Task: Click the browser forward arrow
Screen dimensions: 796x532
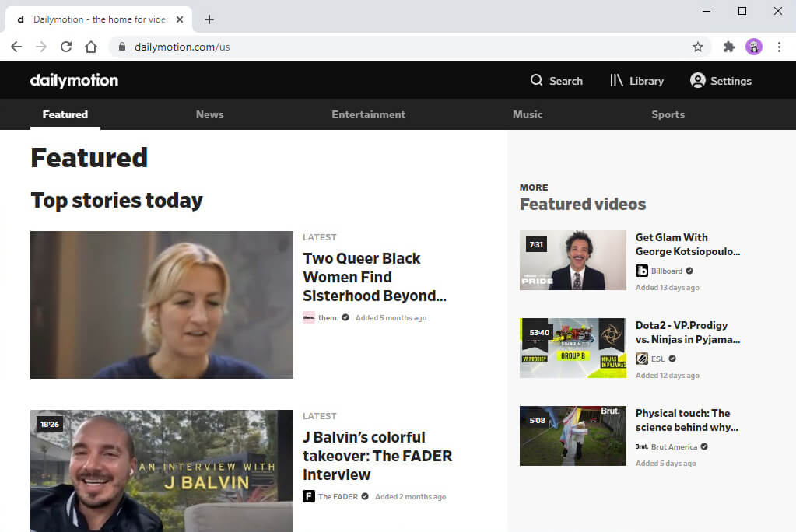Action: pyautogui.click(x=41, y=47)
